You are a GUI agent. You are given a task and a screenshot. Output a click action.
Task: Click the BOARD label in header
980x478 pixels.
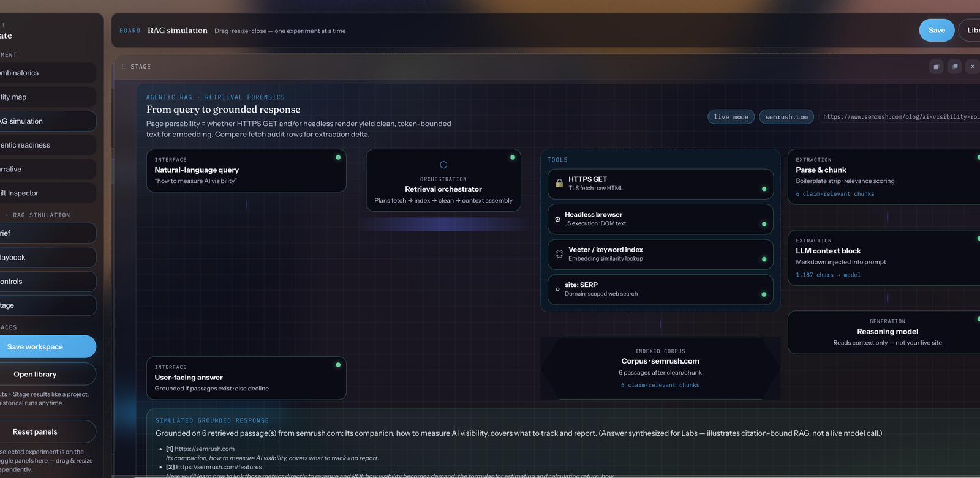[x=130, y=31]
